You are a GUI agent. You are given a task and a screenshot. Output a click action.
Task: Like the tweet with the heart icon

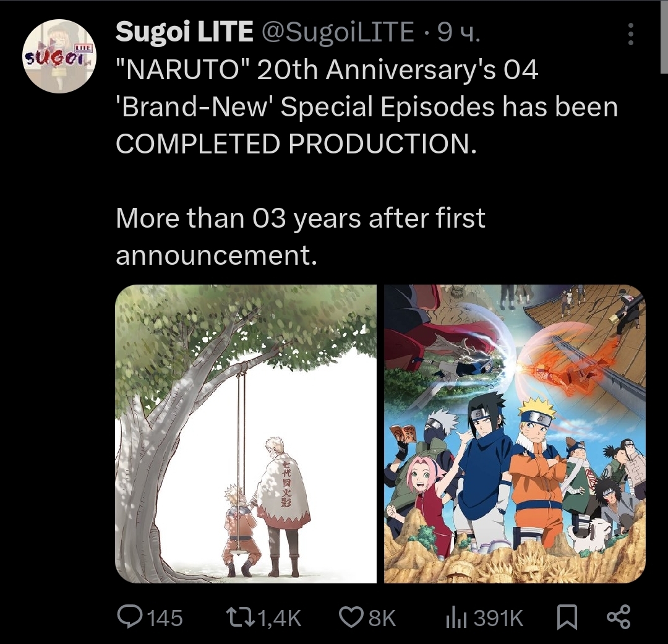pyautogui.click(x=352, y=617)
